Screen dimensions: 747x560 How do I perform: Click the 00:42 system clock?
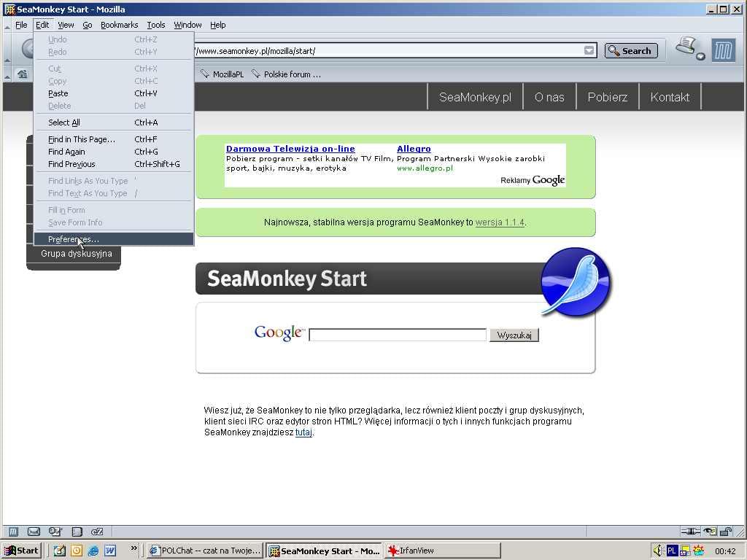(725, 551)
